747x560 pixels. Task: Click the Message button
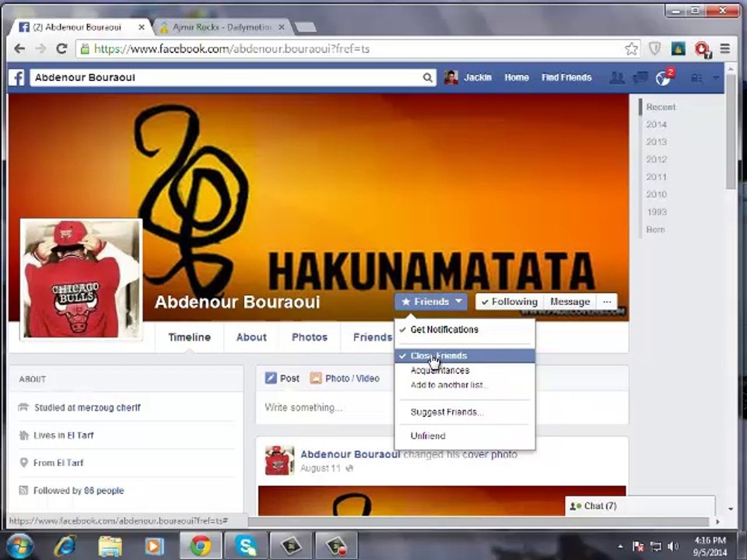click(x=570, y=302)
